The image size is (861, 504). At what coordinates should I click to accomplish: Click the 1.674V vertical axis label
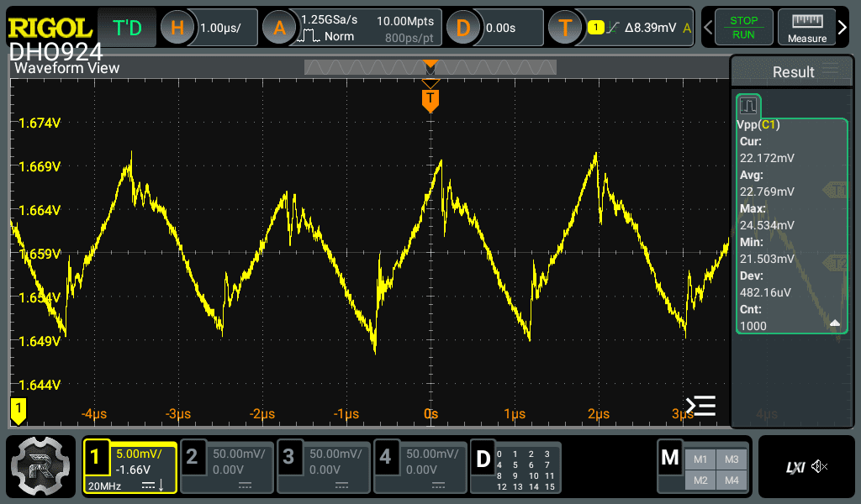40,123
